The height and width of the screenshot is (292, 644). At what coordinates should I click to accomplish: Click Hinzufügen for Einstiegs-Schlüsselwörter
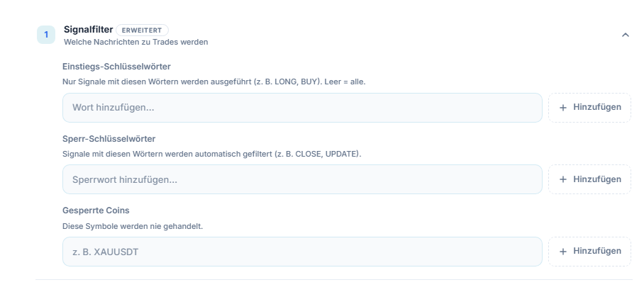pos(590,108)
